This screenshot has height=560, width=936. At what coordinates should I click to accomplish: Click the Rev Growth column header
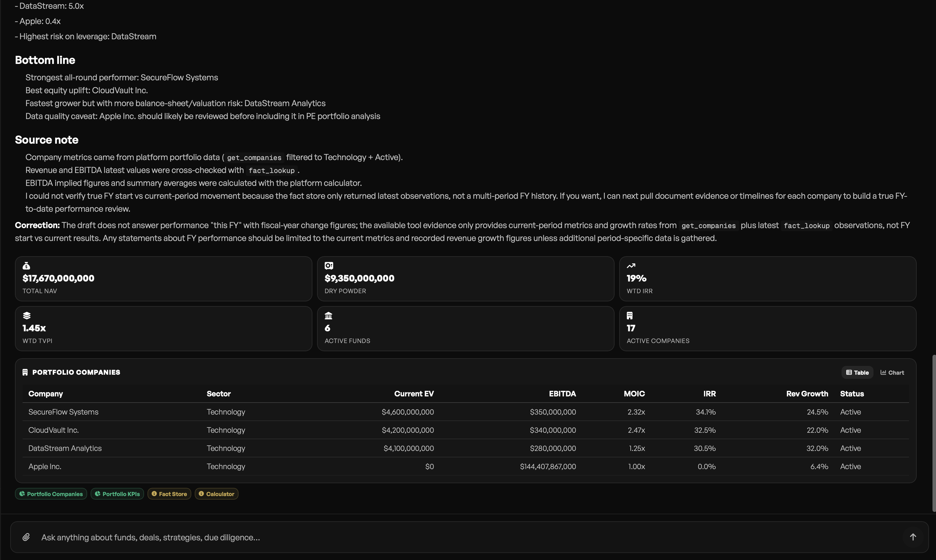807,393
